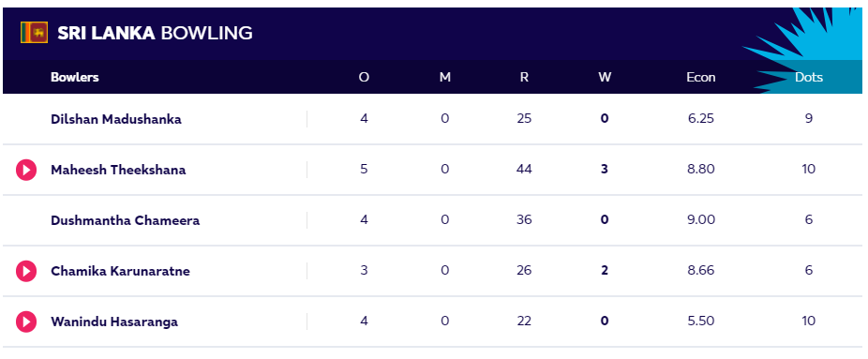Select Chamika Karunaratne name
Viewport: 868px width, 359px height.
tap(120, 271)
